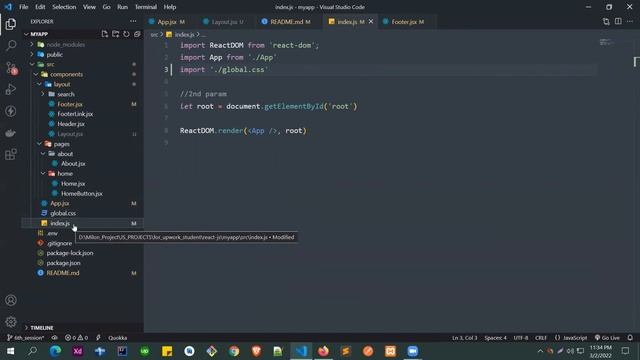Open the Search view in the activity bar
The image size is (640, 360).
[11, 45]
